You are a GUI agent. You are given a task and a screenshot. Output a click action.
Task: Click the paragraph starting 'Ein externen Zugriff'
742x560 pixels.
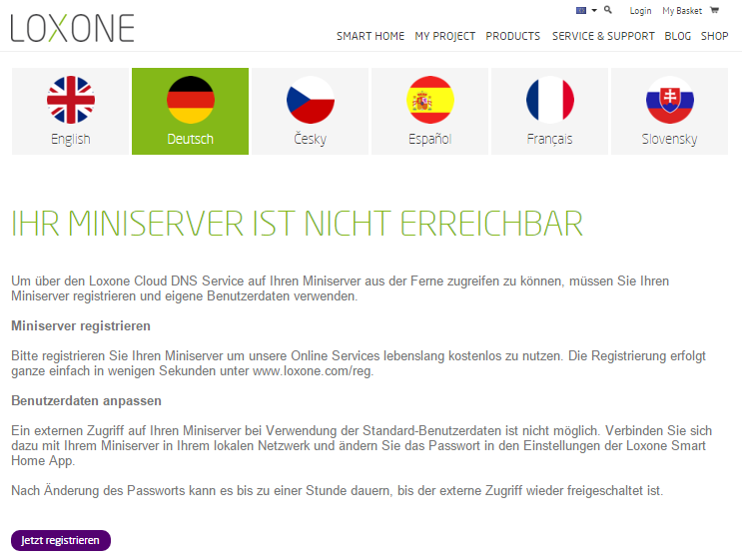pos(362,445)
